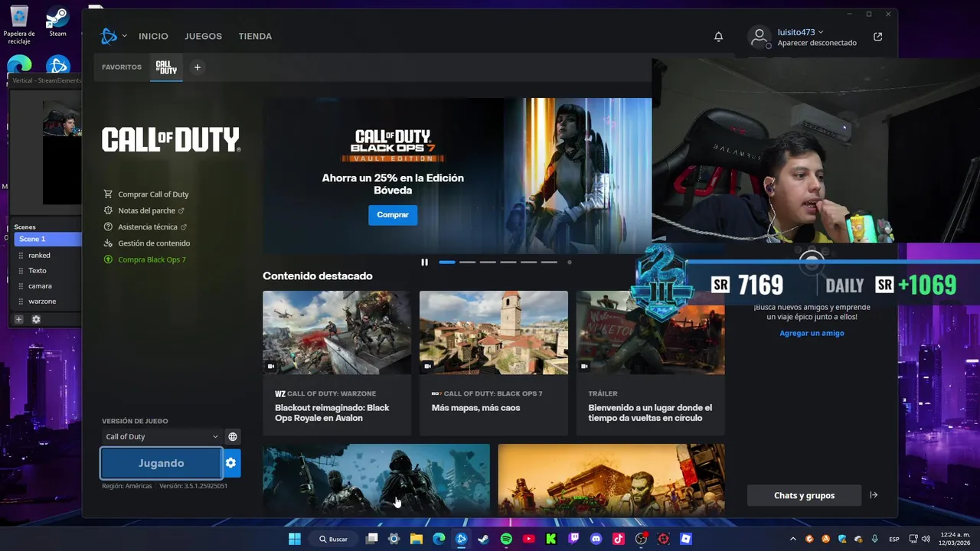Open the orange zombies thumbnail card
The image size is (980, 551).
point(611,480)
